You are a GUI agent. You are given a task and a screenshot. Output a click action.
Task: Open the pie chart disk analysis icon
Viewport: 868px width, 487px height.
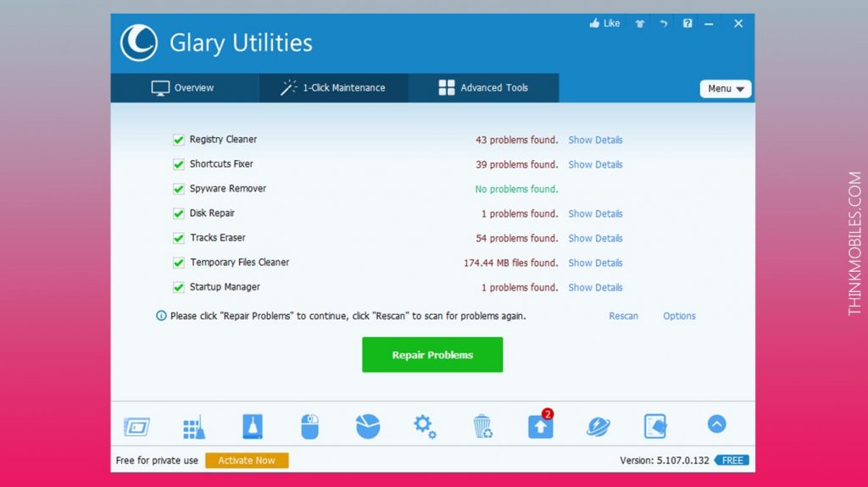pyautogui.click(x=368, y=426)
